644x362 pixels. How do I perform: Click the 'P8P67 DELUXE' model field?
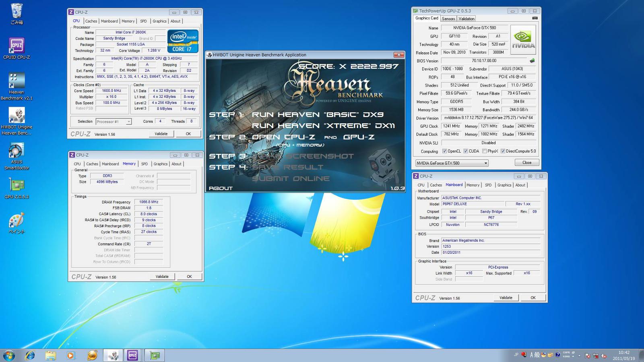(473, 204)
